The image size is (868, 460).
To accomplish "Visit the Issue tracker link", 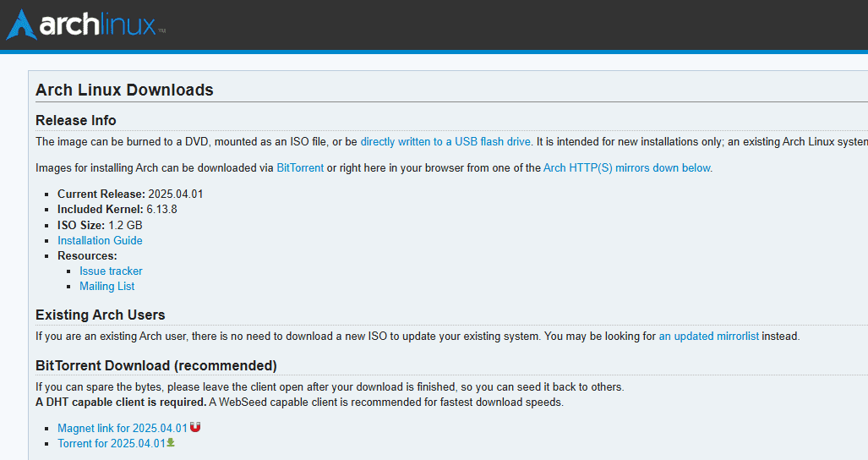I will [111, 271].
